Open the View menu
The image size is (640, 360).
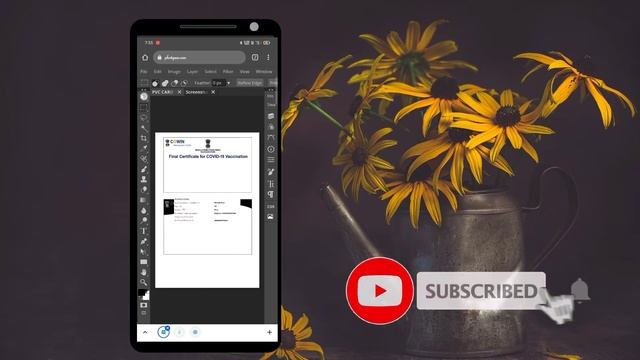[x=244, y=71]
